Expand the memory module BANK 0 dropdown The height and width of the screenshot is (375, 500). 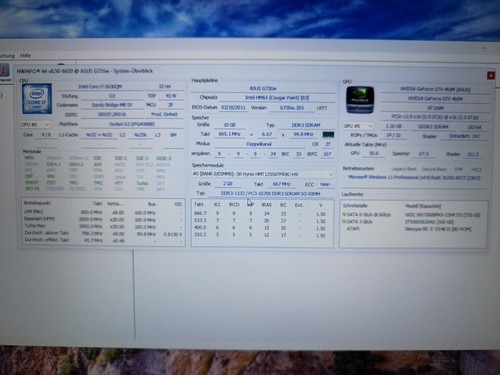click(263, 174)
